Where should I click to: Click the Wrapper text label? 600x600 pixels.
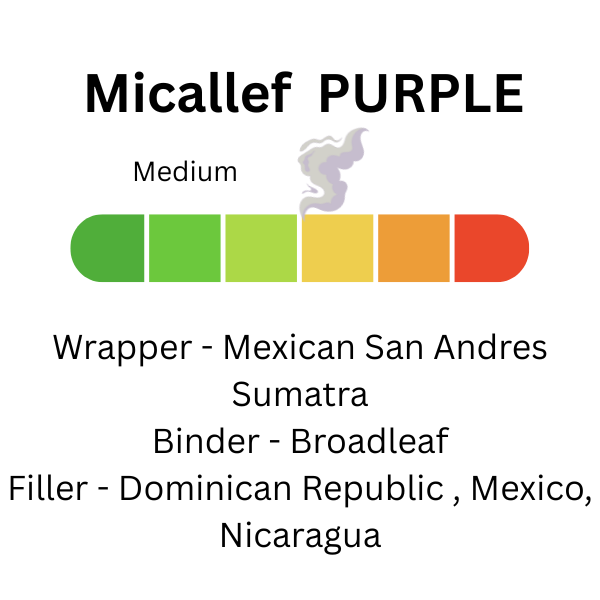[122, 349]
